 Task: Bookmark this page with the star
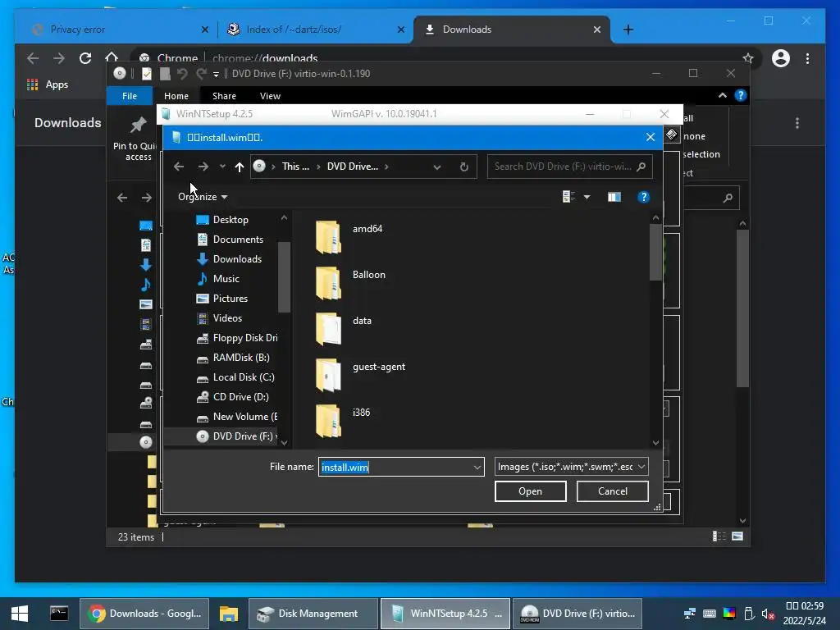748,58
